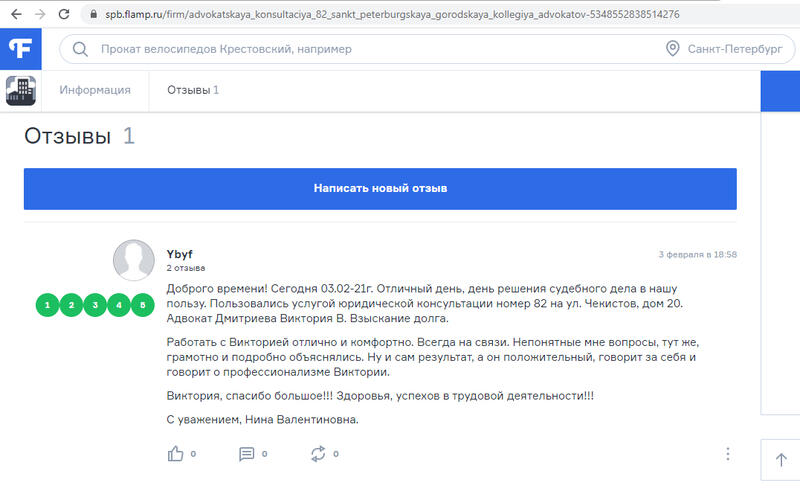The height and width of the screenshot is (500, 800).
Task: Like the review with thumbs-up icon
Action: tap(176, 454)
